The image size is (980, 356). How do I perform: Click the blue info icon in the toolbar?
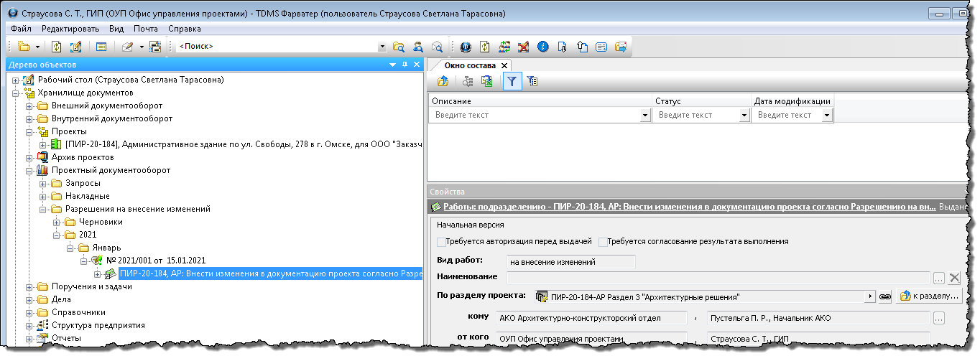543,47
